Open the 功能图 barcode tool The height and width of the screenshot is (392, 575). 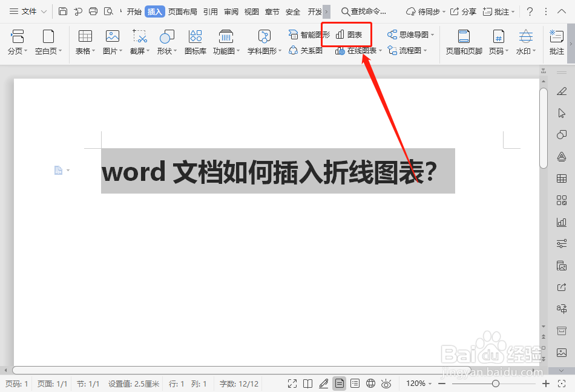tap(226, 42)
